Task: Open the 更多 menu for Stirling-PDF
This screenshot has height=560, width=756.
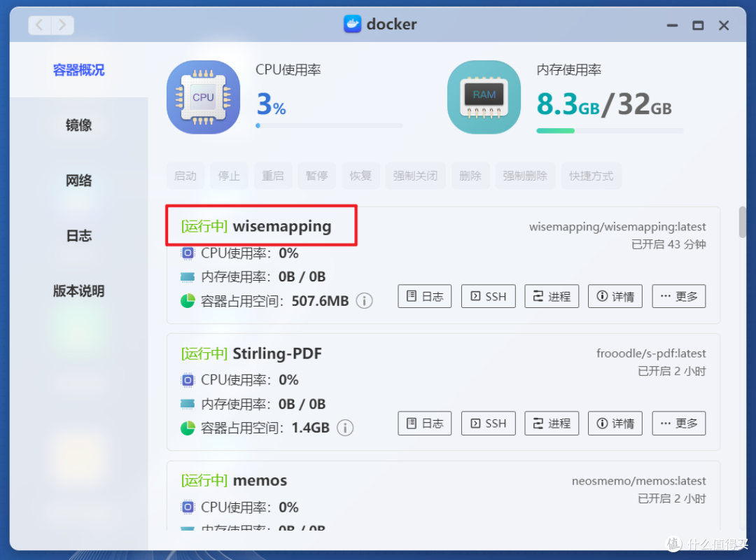Action: point(678,423)
